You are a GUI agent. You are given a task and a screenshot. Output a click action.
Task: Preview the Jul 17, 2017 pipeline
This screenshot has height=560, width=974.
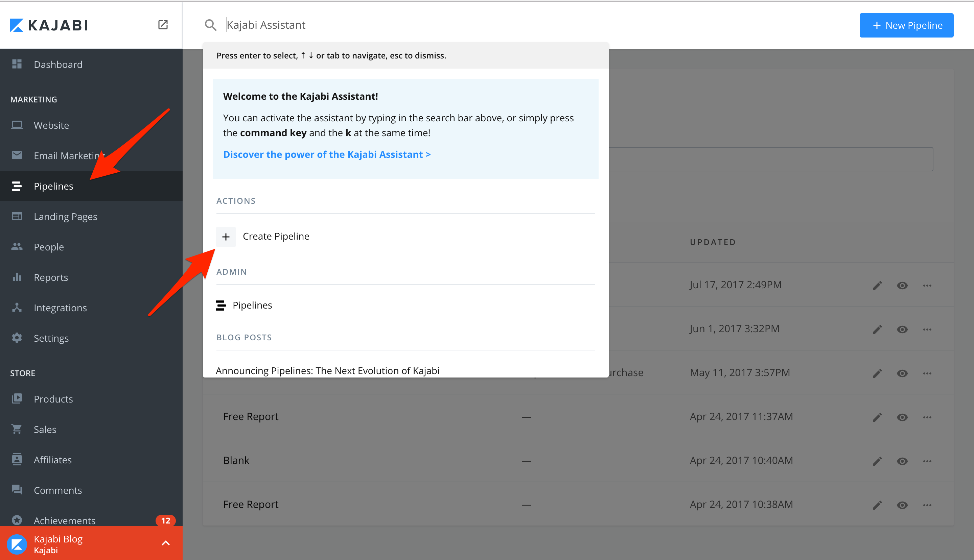tap(902, 285)
